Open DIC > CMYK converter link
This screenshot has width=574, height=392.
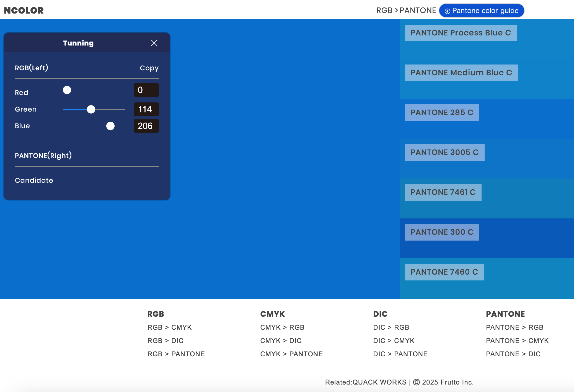tap(394, 341)
